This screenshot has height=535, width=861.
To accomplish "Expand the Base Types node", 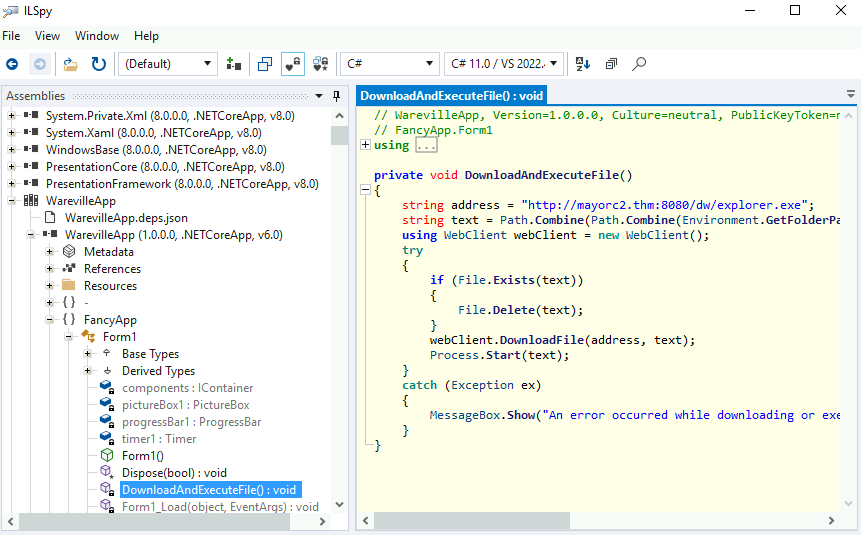I will 87,354.
